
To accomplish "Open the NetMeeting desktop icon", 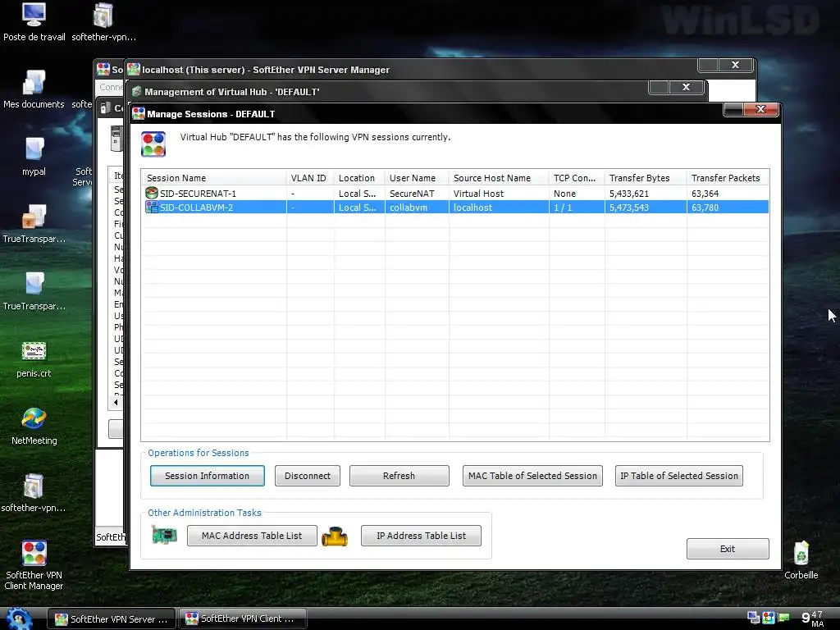I will [x=34, y=426].
